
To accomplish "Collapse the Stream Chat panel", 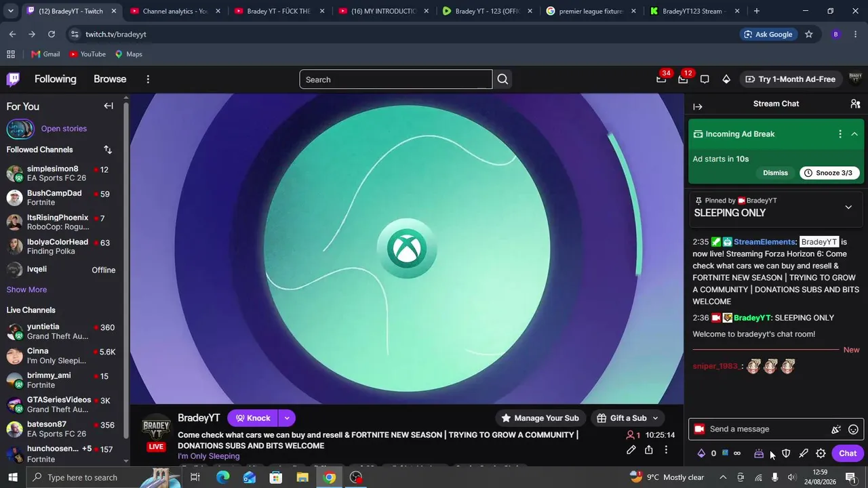I will pyautogui.click(x=698, y=106).
